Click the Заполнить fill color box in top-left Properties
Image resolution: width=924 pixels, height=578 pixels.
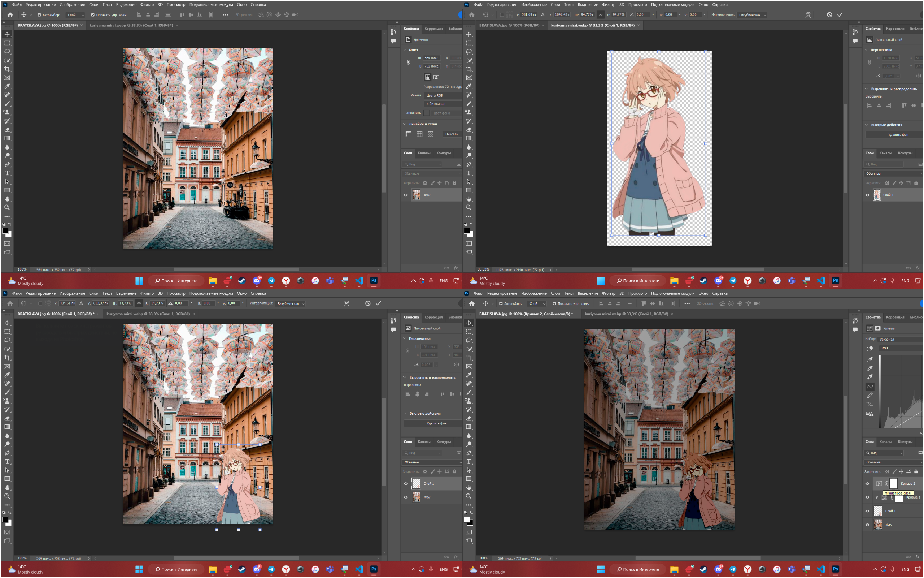[x=427, y=113]
